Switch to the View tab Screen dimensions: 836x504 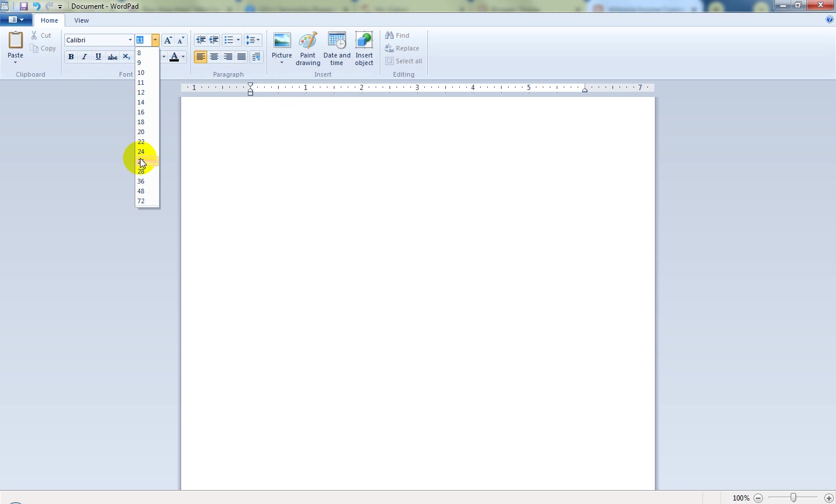point(81,20)
